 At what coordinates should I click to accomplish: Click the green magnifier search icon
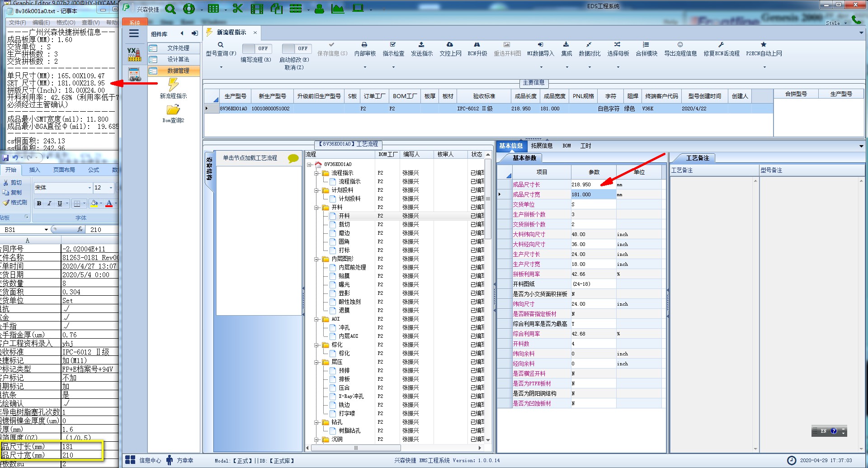tap(170, 9)
